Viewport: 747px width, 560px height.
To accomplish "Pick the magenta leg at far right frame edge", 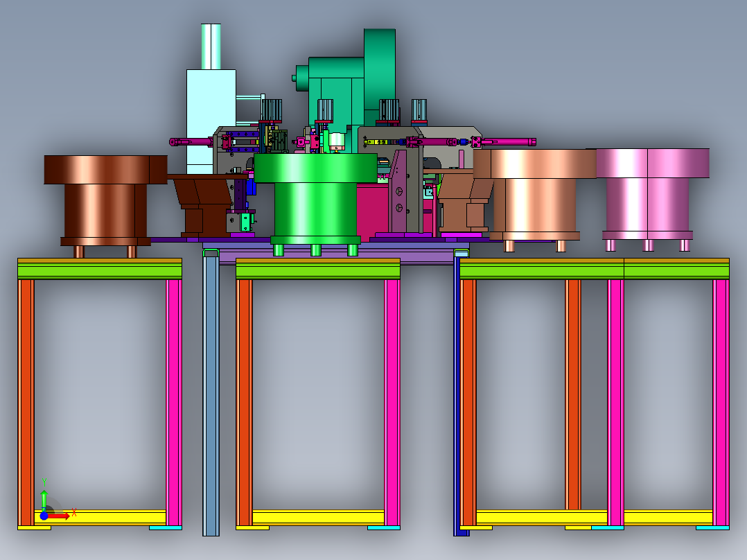I will 721,402.
